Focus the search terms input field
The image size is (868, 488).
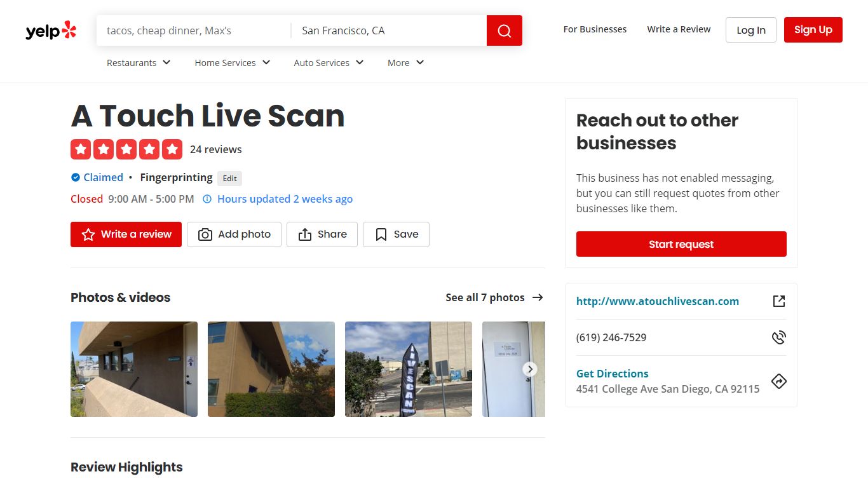coord(194,30)
